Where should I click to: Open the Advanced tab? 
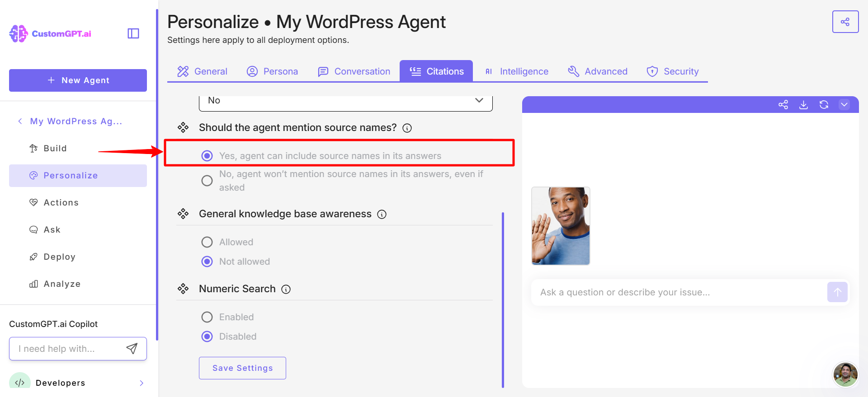pyautogui.click(x=598, y=71)
